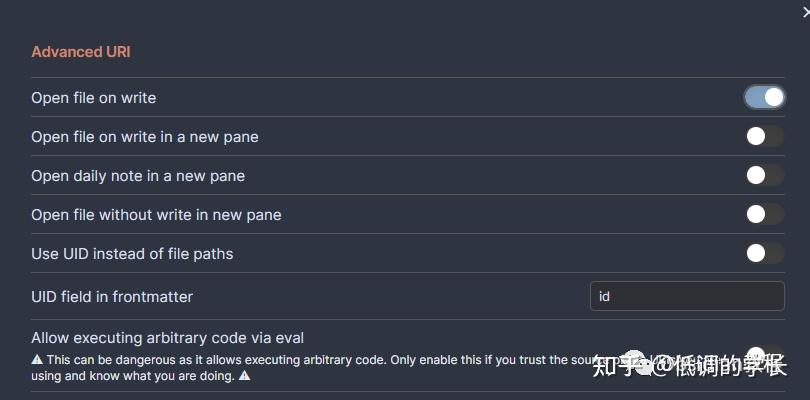Click the warning icon before 'This can be dangerous'

coord(37,359)
